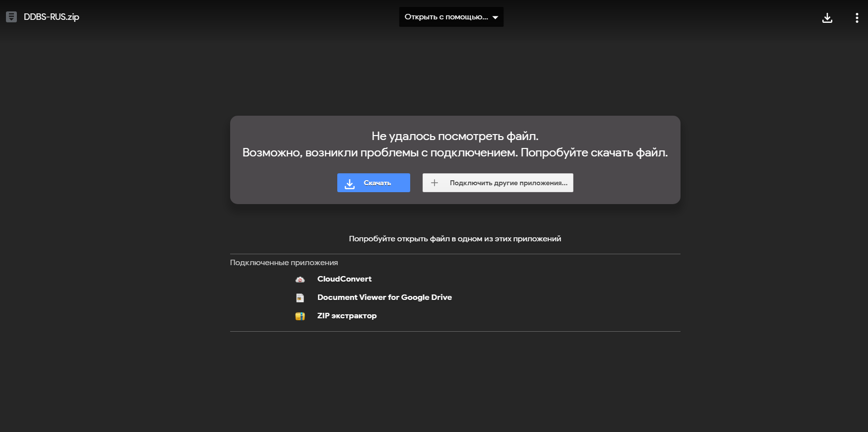Click the archive file type icon beside DDBS-RUS.zip

(x=11, y=17)
